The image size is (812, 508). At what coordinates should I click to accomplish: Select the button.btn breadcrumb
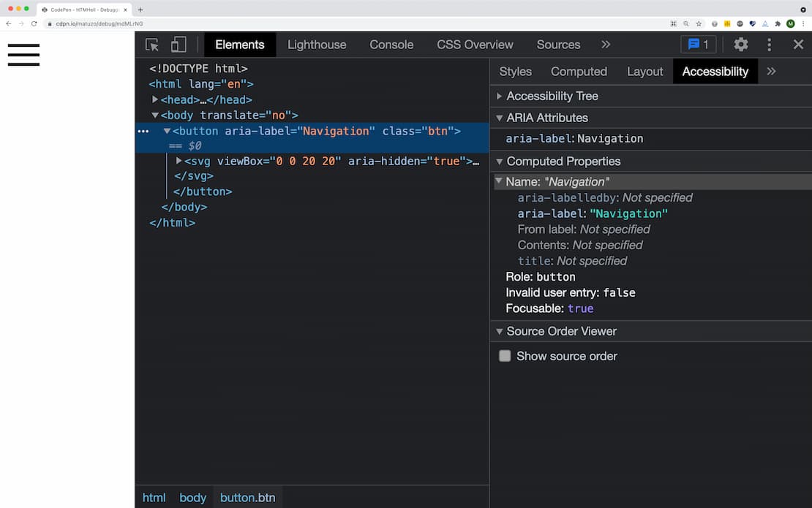point(247,497)
